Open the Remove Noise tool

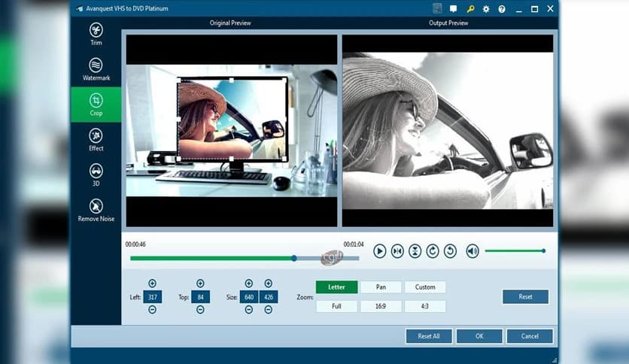[96, 211]
